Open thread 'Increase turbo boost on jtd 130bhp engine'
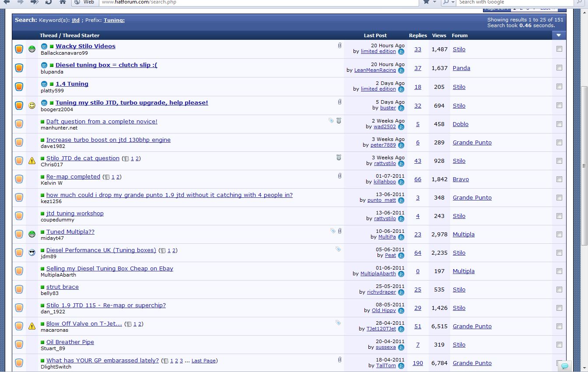 [x=108, y=140]
